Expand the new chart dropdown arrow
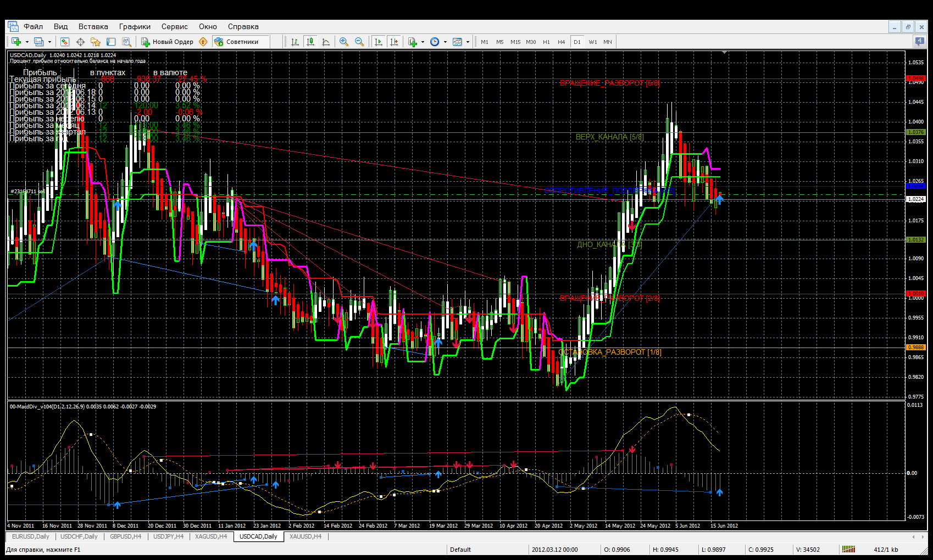The width and height of the screenshot is (933, 560). [27, 42]
